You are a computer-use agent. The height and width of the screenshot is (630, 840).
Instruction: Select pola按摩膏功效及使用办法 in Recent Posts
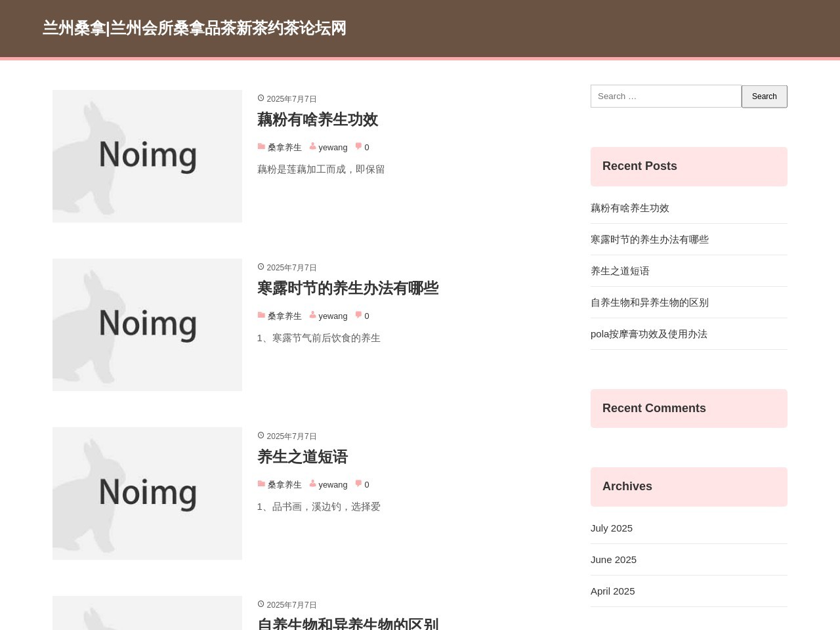(x=649, y=334)
